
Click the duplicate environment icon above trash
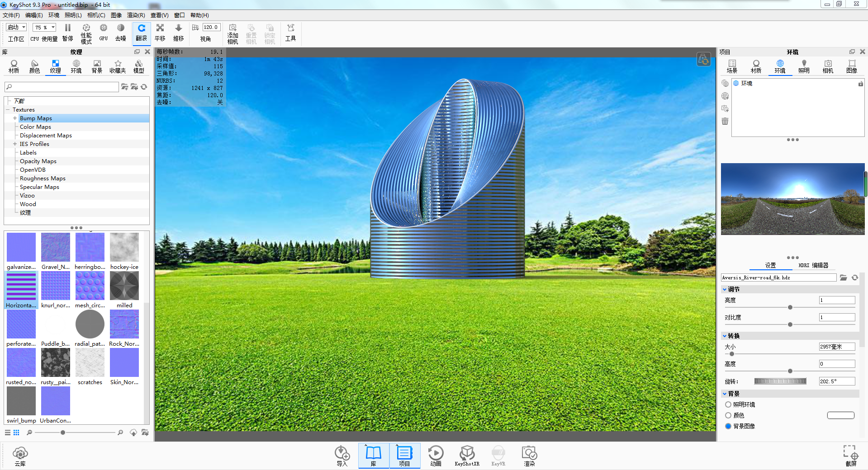tap(725, 108)
